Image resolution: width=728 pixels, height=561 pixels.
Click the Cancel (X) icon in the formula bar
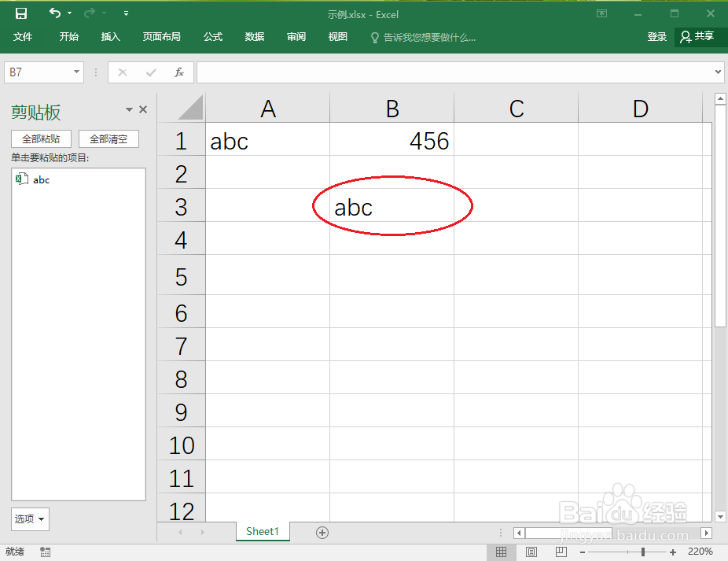[x=122, y=72]
